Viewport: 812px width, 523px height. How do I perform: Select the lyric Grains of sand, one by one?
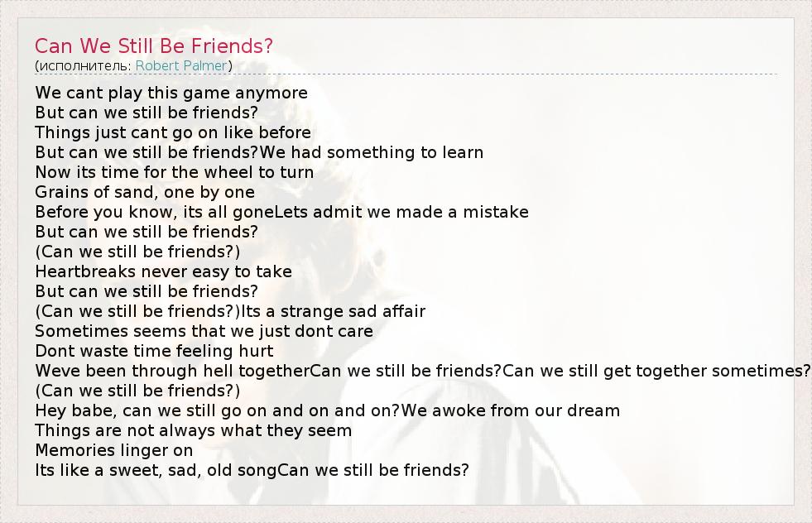pos(145,192)
